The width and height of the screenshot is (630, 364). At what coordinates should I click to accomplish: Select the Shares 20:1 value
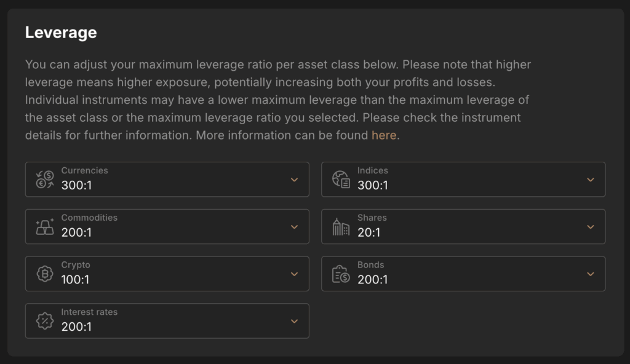[368, 232]
